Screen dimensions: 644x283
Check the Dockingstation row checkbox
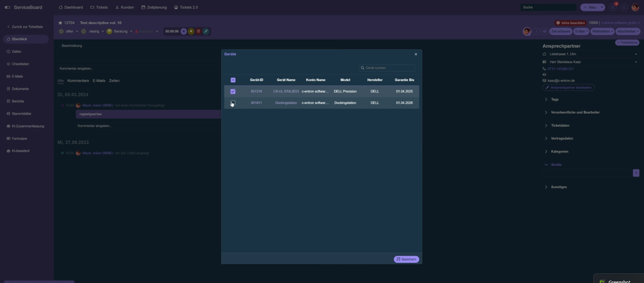[x=233, y=103]
